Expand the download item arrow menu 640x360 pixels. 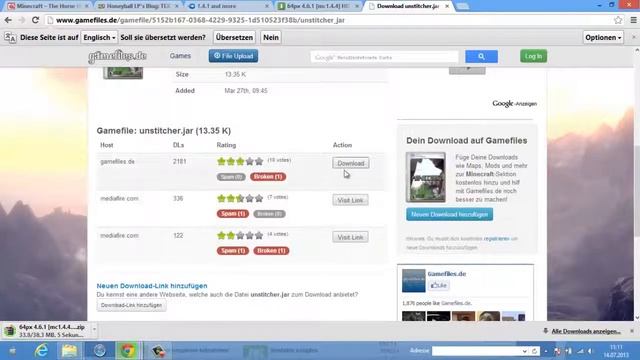point(94,329)
